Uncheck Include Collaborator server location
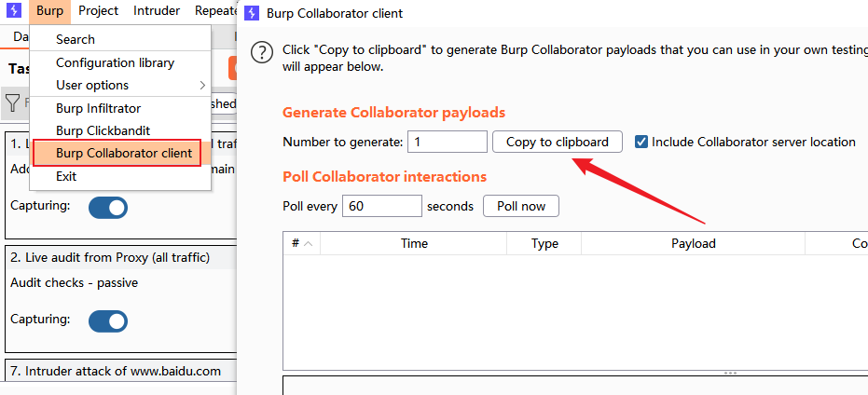The width and height of the screenshot is (868, 395). [x=641, y=143]
